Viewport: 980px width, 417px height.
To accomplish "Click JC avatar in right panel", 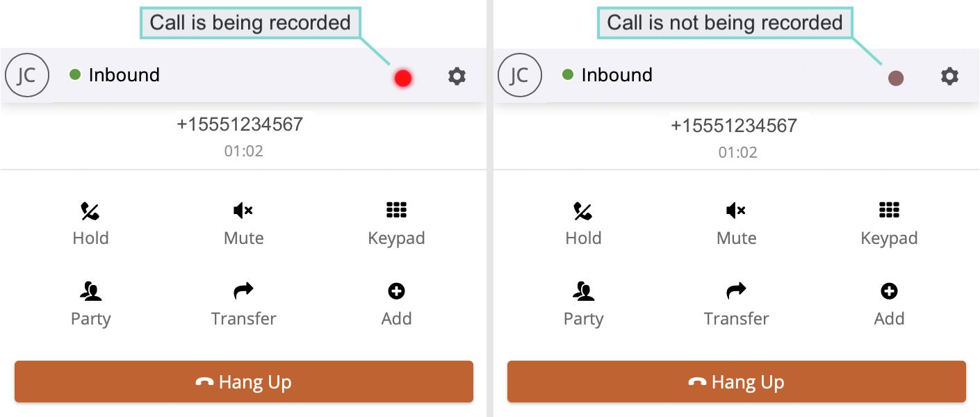I will (519, 76).
